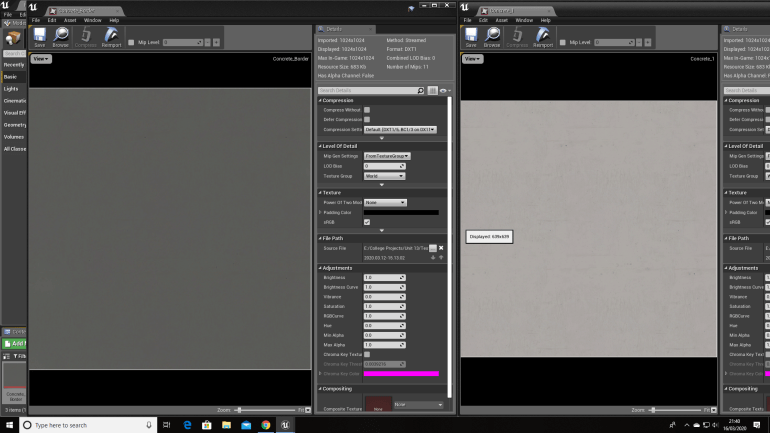Open Asset menu in Concrete_Border editor

pos(70,20)
